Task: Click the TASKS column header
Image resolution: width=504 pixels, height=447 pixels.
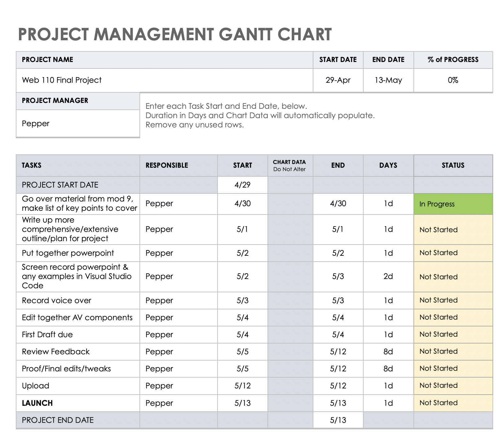Action: tap(78, 166)
